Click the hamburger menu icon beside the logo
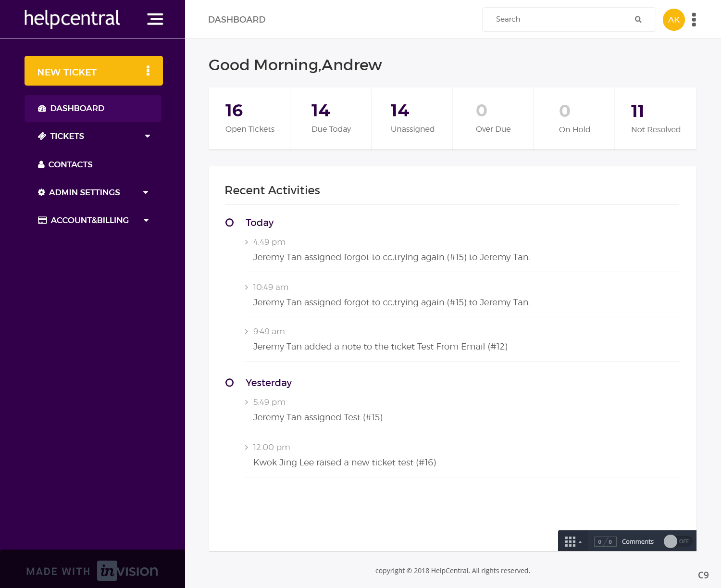Viewport: 721px width, 588px height. coord(155,19)
